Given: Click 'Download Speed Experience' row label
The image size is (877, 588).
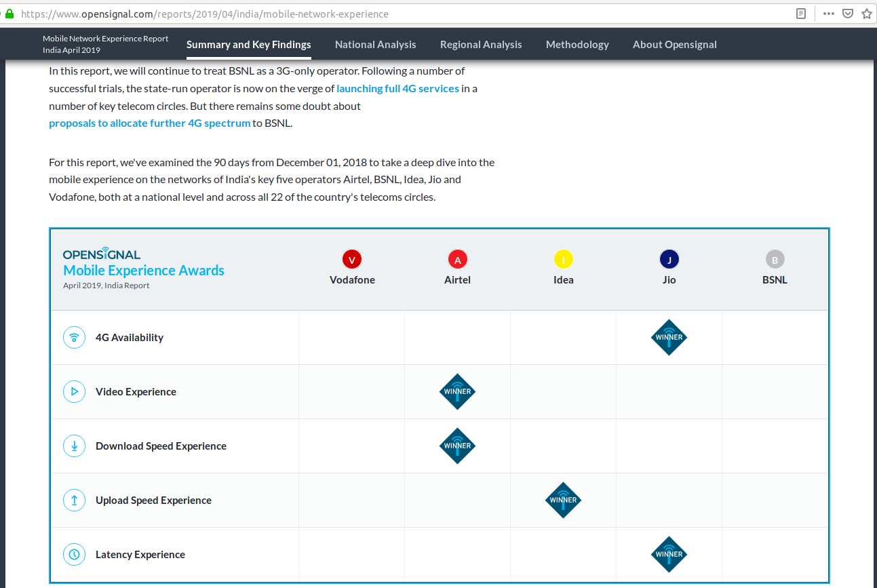Looking at the screenshot, I should [x=161, y=446].
